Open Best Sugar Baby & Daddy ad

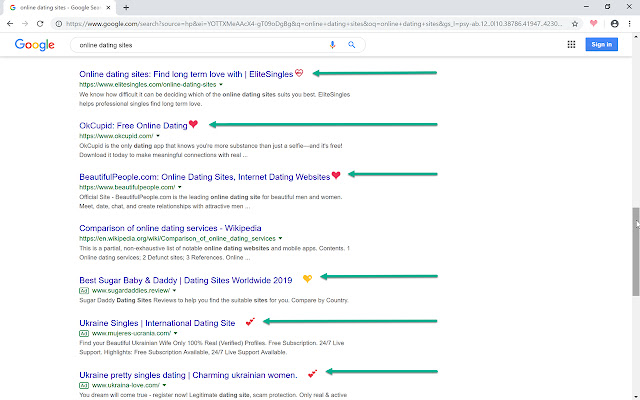point(186,280)
